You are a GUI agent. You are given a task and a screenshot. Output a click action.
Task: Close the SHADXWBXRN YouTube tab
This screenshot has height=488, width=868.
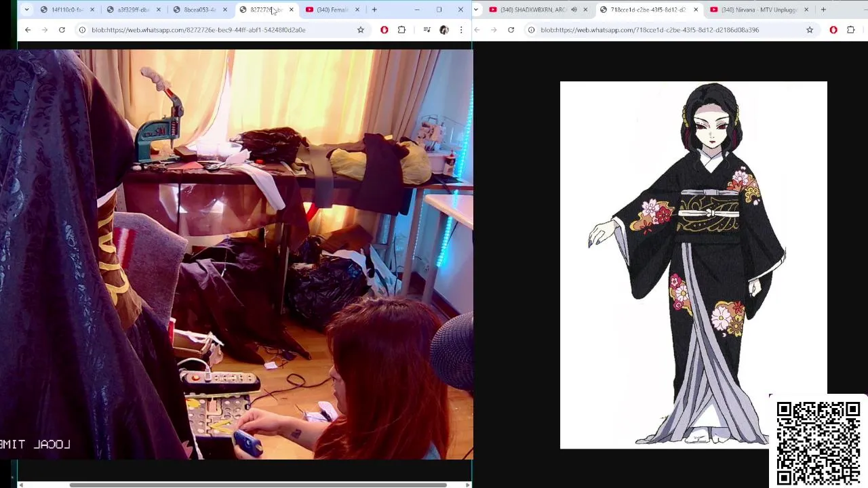pyautogui.click(x=585, y=9)
